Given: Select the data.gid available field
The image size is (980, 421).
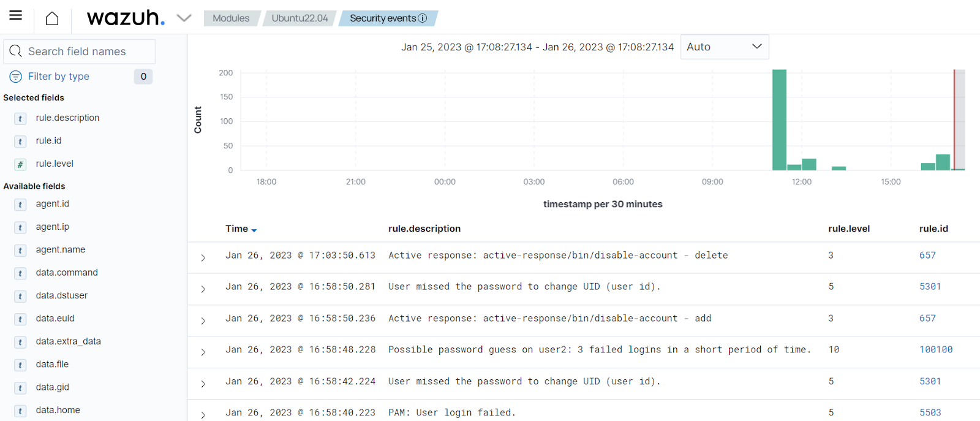Looking at the screenshot, I should pos(52,387).
